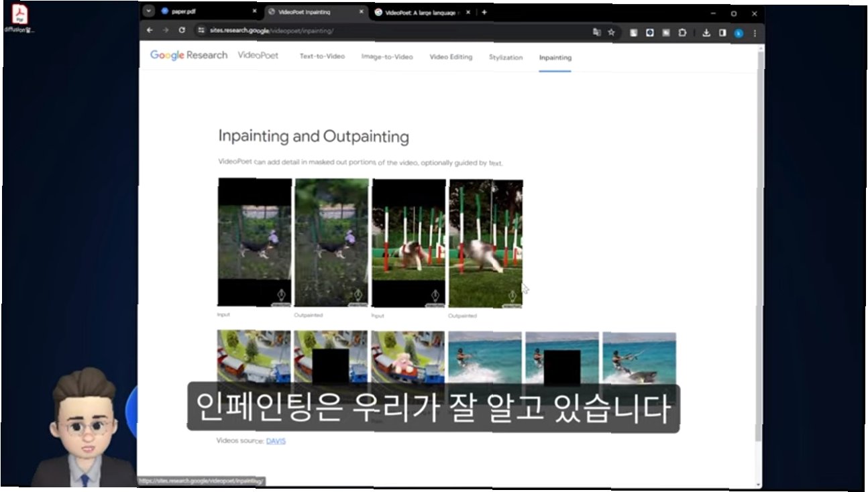The height and width of the screenshot is (492, 868).
Task: Open the translate page icon
Action: (x=596, y=32)
